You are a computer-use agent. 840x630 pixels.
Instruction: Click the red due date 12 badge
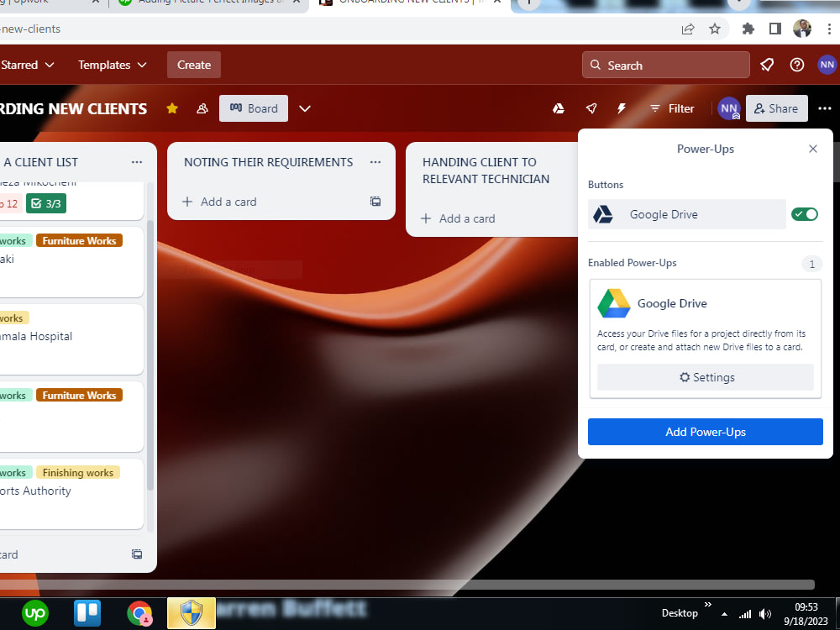9,203
